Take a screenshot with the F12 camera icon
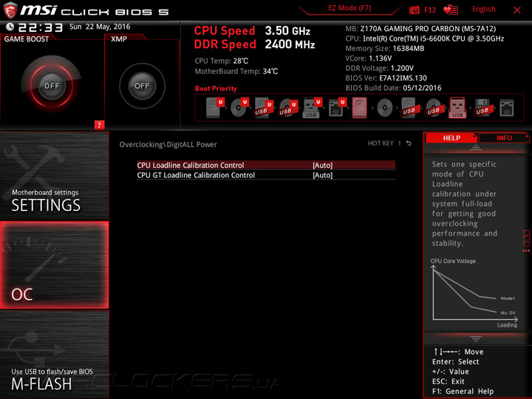 pos(414,10)
